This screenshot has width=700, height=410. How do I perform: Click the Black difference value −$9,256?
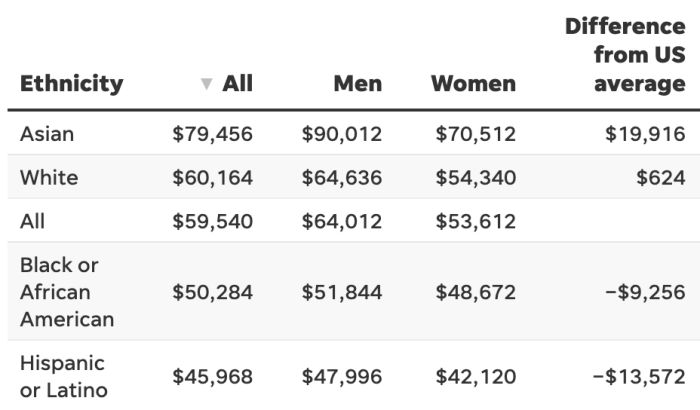(x=638, y=292)
